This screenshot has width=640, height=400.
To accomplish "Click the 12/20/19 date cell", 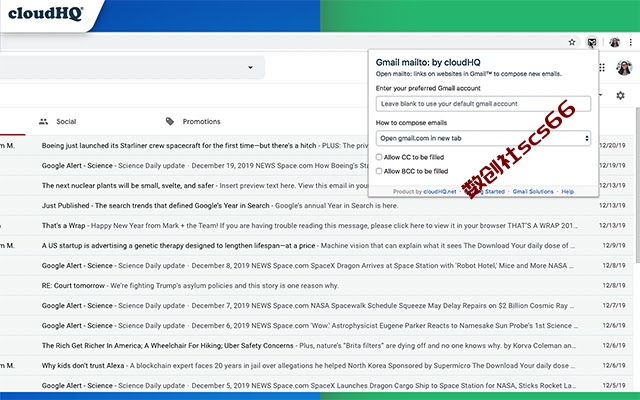I will tap(612, 146).
